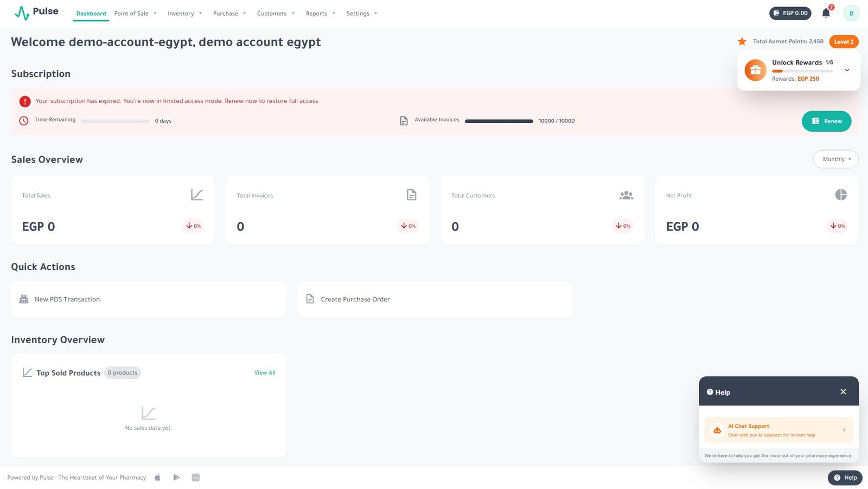Open the Point of Sale menu
Screen dimensions: 868x489
[135, 14]
